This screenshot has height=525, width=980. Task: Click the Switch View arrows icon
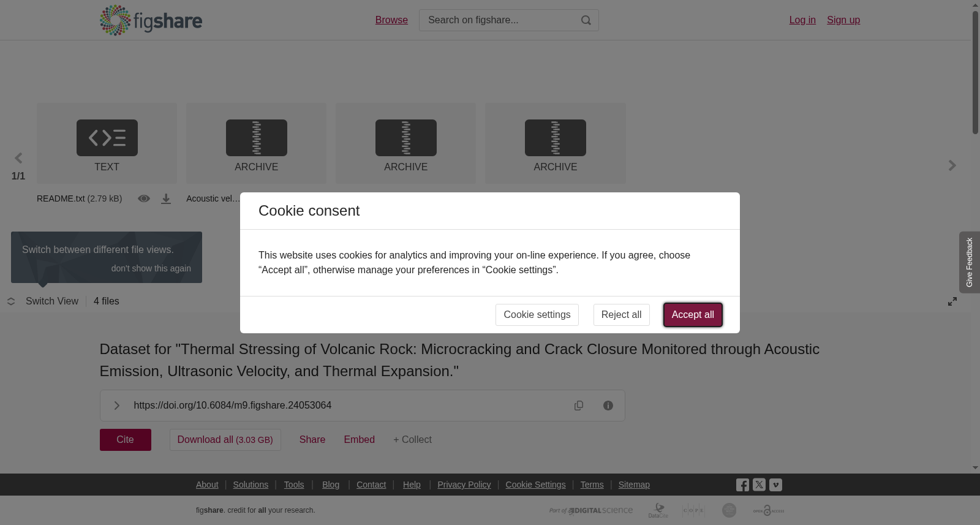[x=11, y=301]
